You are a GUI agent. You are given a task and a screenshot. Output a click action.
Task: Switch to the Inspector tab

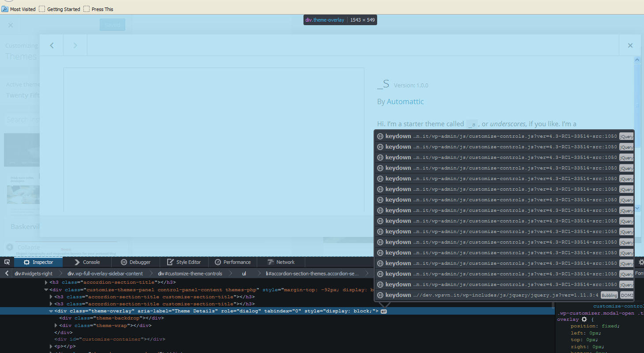(x=38, y=262)
